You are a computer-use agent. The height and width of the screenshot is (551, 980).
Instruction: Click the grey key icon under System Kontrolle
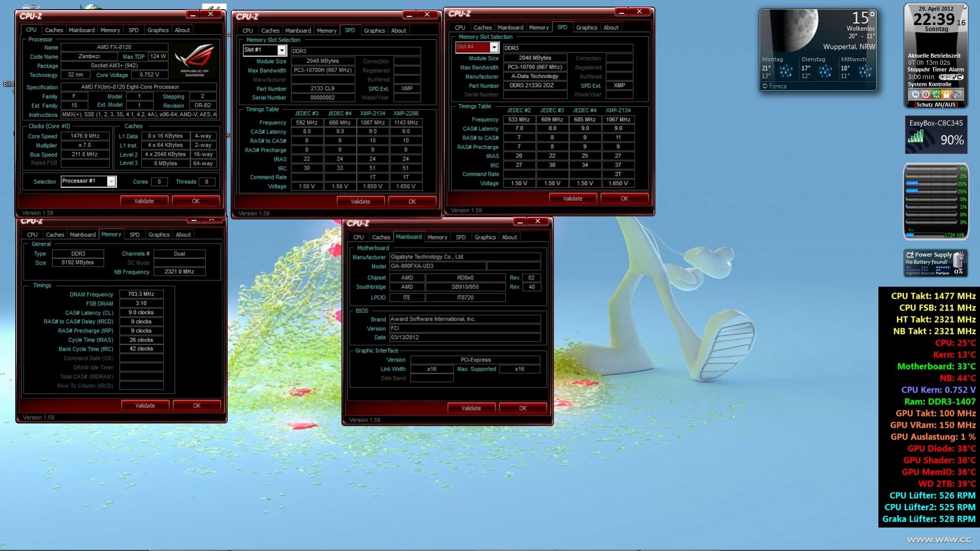pos(957,94)
